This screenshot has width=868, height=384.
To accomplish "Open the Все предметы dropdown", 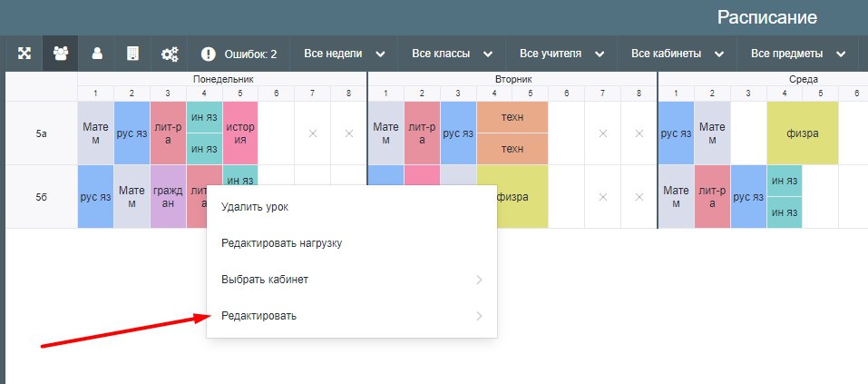I will pyautogui.click(x=797, y=54).
